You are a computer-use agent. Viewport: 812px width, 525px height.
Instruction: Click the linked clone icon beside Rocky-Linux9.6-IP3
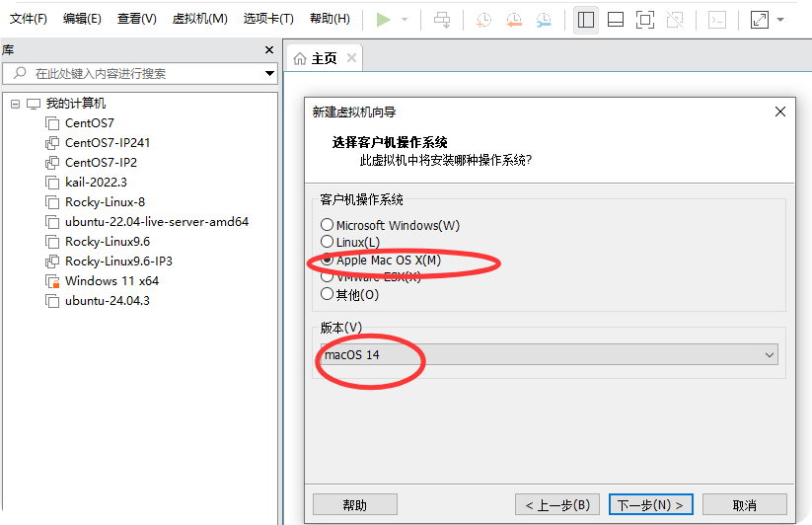(x=51, y=261)
